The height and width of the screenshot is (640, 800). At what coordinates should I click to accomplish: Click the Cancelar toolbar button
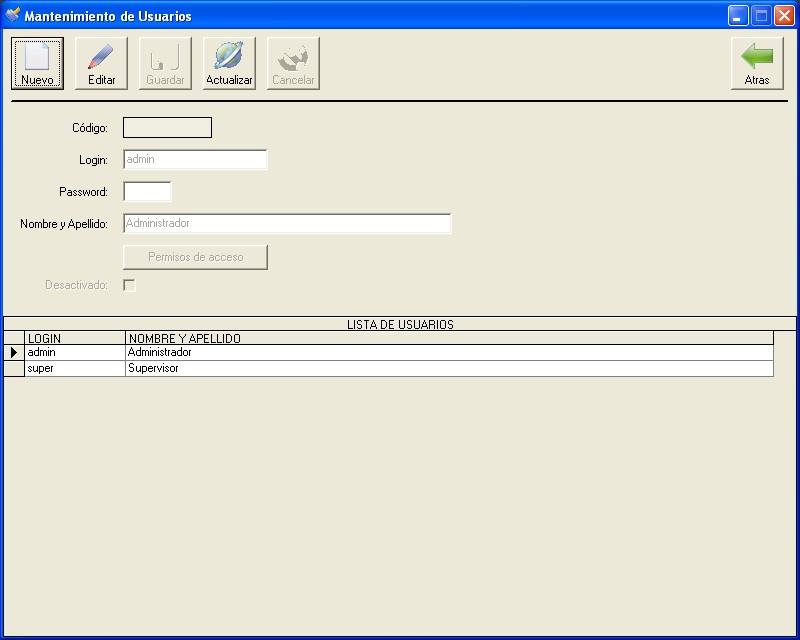(293, 63)
